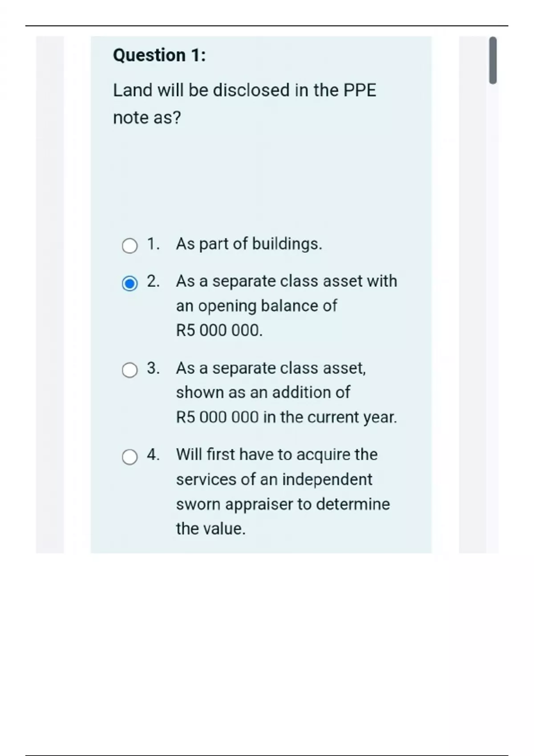Choose the radio button for option 3
Viewport: 534px width, 756px height.
[x=129, y=370]
